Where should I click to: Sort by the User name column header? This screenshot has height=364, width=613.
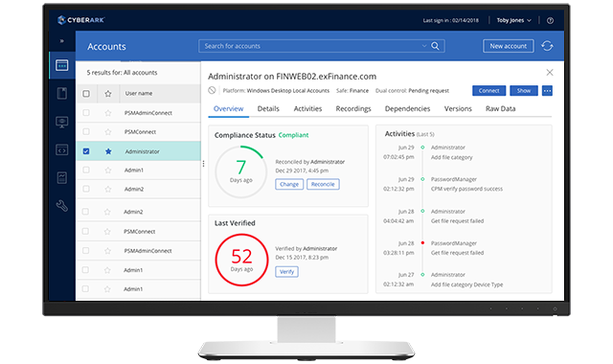pyautogui.click(x=139, y=94)
